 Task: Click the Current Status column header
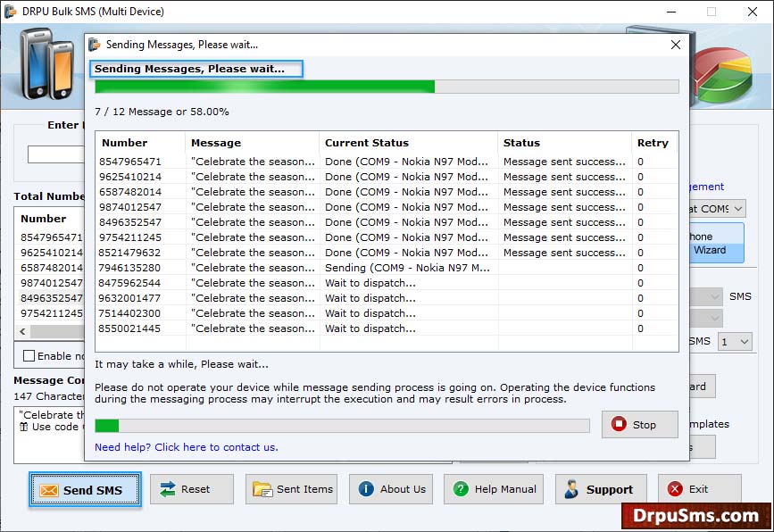[x=408, y=143]
